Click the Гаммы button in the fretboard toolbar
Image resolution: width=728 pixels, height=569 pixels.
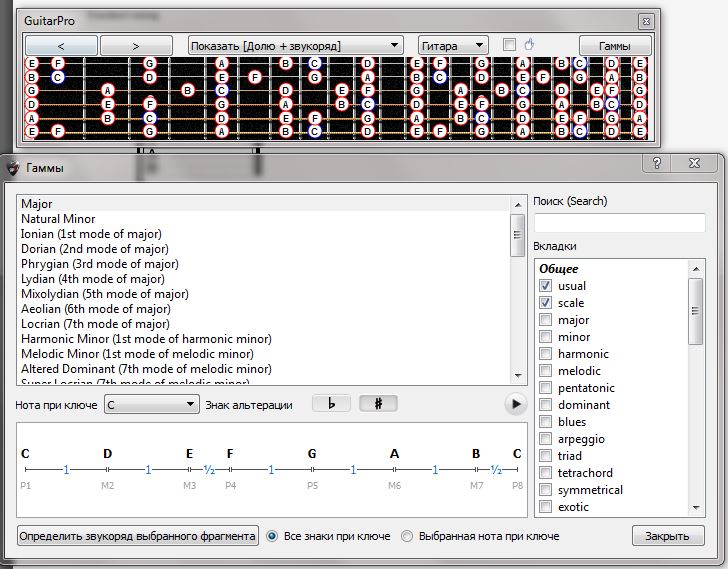615,45
